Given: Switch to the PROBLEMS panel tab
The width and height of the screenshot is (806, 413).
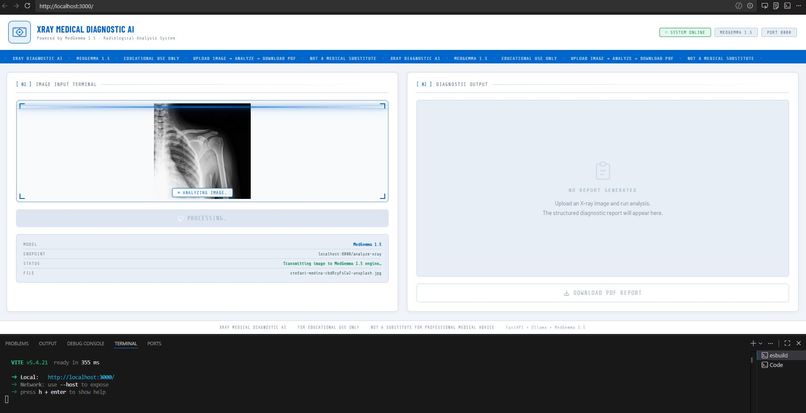Looking at the screenshot, I should [17, 344].
